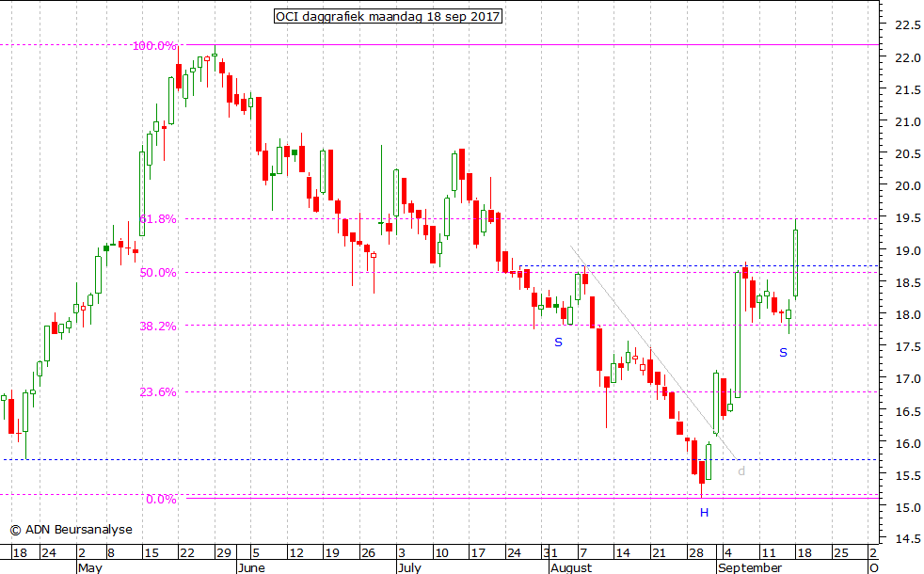Click the '25' date label in September
Viewport: 924px width, 574px height.
coord(840,552)
